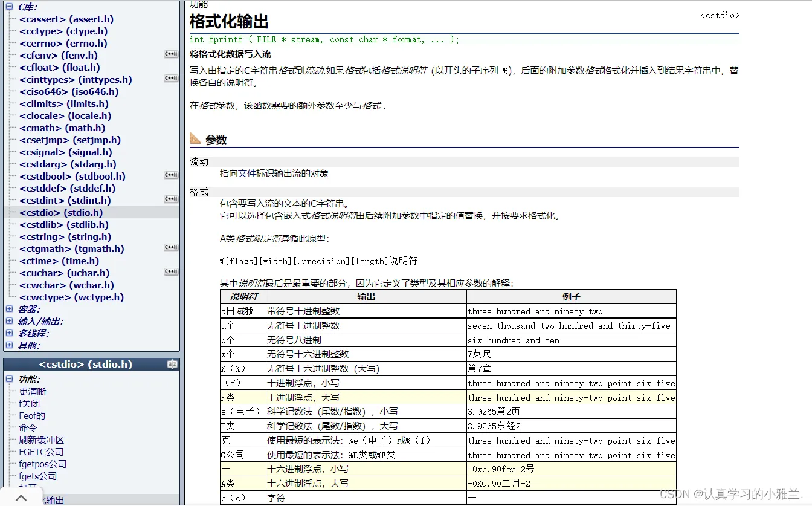Collapse the C库 tree node
This screenshot has width=812, height=506.
[9, 7]
